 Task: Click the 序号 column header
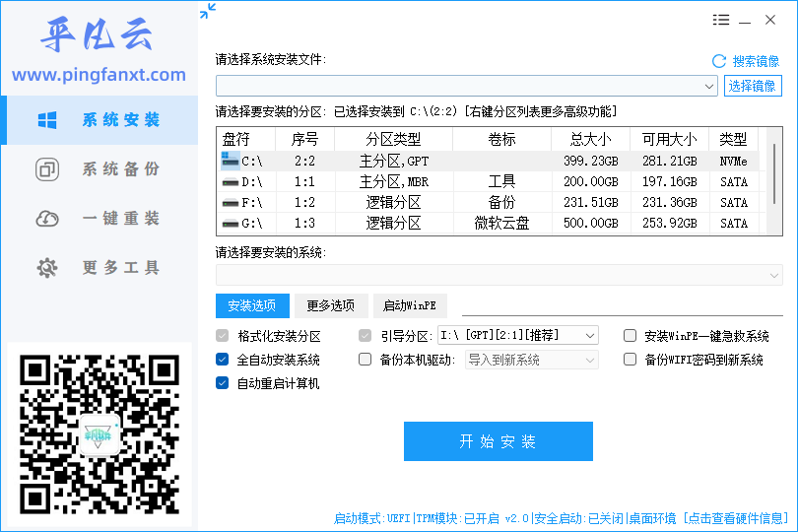(x=304, y=139)
